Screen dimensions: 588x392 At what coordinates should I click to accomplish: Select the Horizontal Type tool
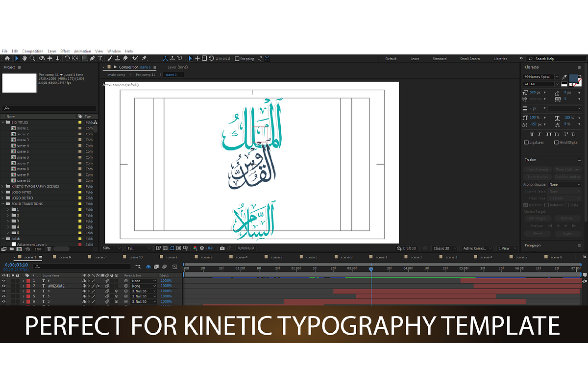100,58
